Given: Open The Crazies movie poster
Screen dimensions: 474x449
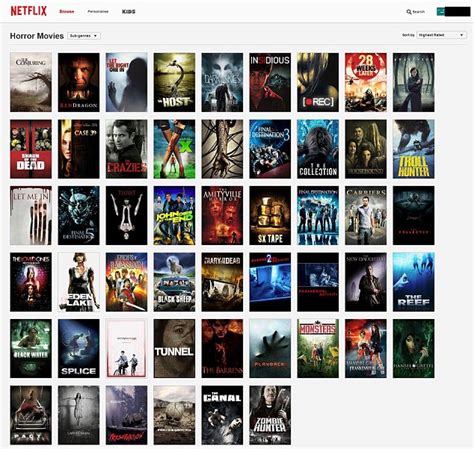Looking at the screenshot, I should (x=127, y=149).
